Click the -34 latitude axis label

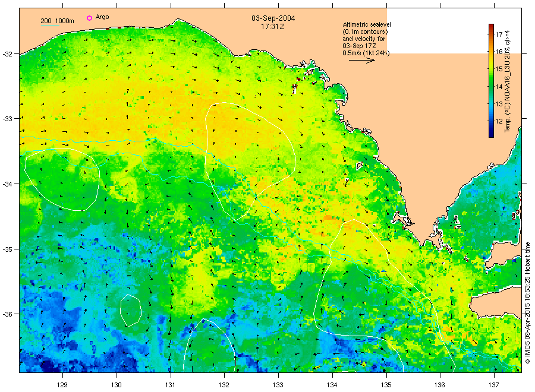coord(8,184)
